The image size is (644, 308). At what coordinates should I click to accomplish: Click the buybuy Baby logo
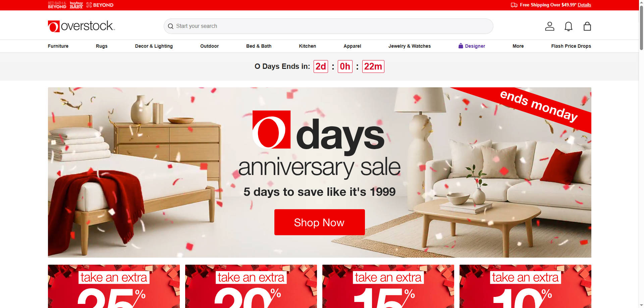point(76,5)
